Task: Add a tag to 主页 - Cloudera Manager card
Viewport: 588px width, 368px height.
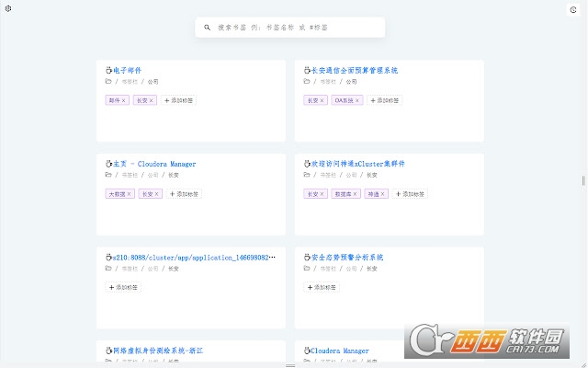Action: click(184, 194)
